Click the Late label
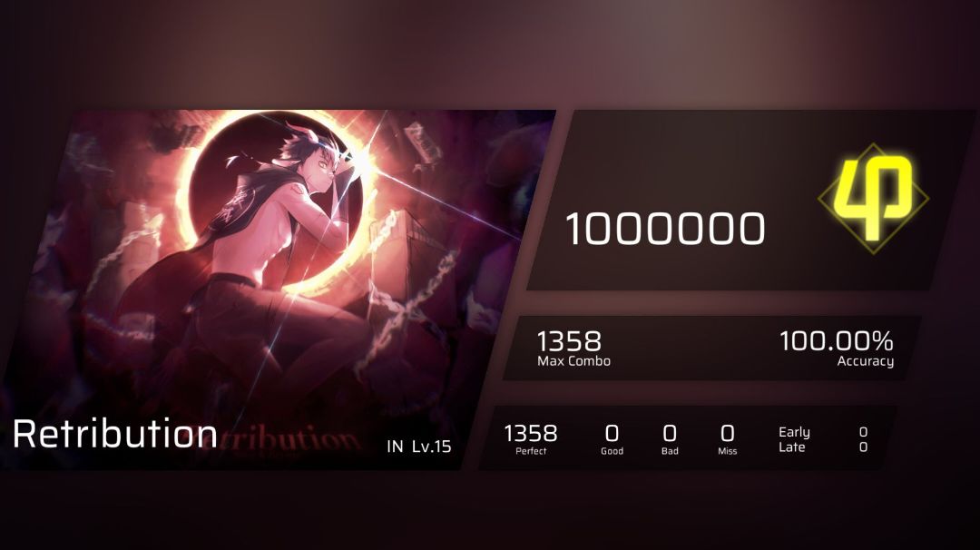 coord(792,447)
